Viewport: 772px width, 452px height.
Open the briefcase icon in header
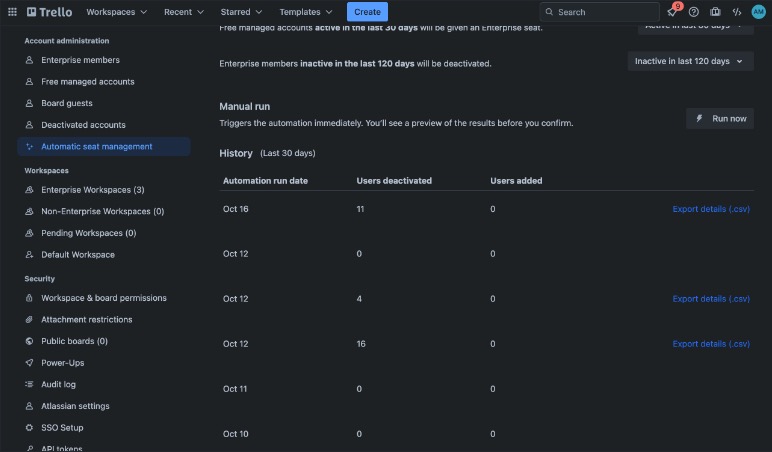pos(715,12)
